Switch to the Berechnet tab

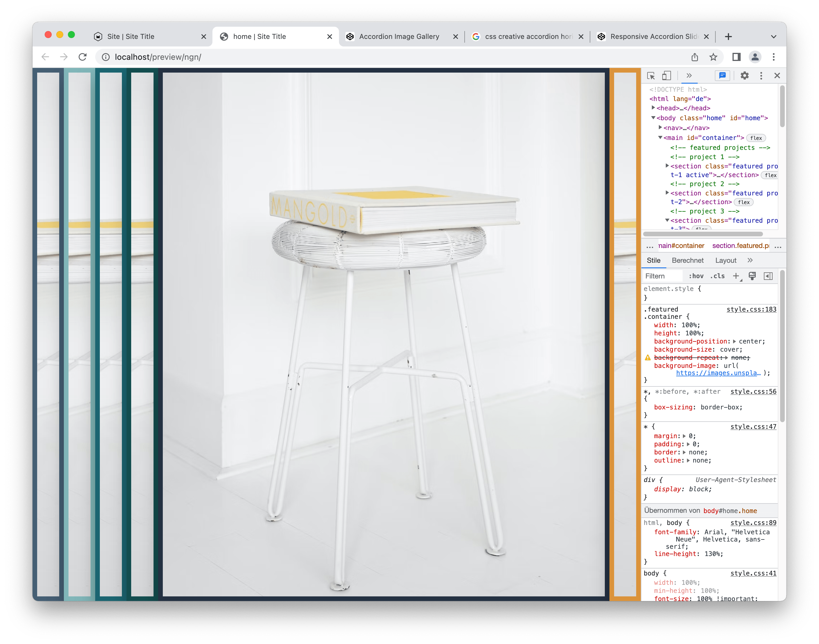[x=688, y=260]
